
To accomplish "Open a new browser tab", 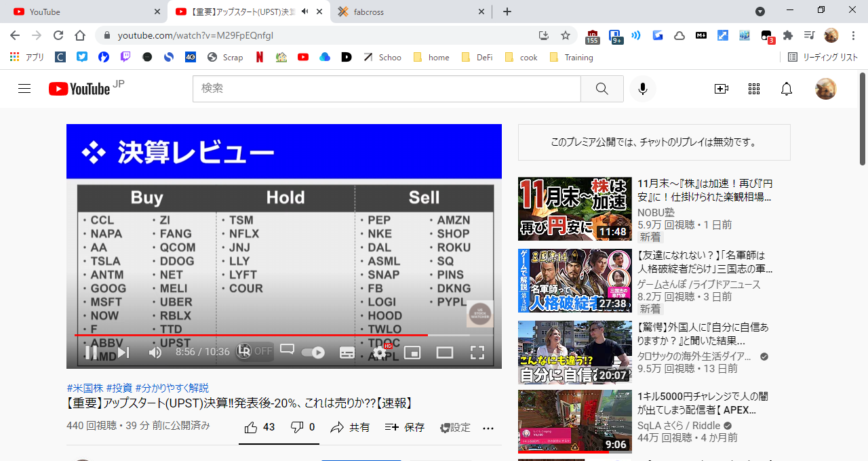I will coord(507,12).
